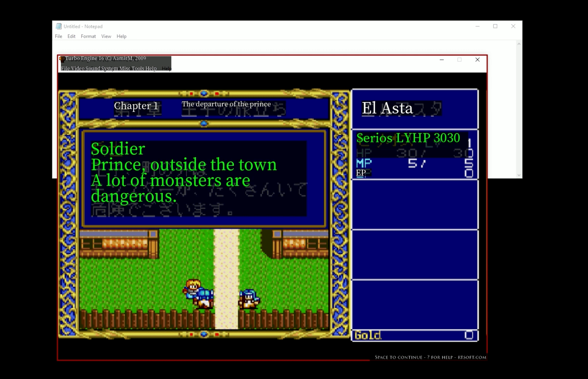This screenshot has width=588, height=379.
Task: Open Notepad's View menu
Action: coord(106,36)
